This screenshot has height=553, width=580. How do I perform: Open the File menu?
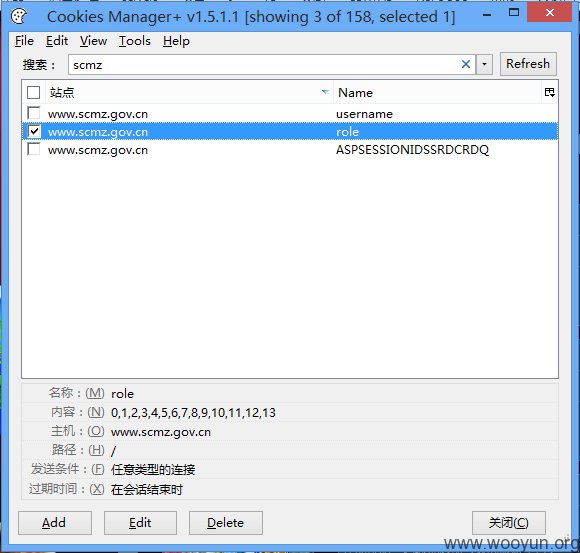(24, 41)
